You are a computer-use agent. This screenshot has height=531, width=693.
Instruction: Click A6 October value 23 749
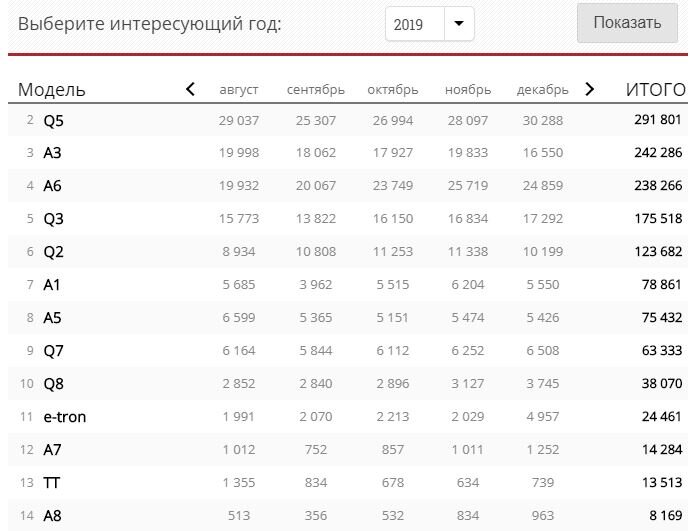[x=392, y=186]
